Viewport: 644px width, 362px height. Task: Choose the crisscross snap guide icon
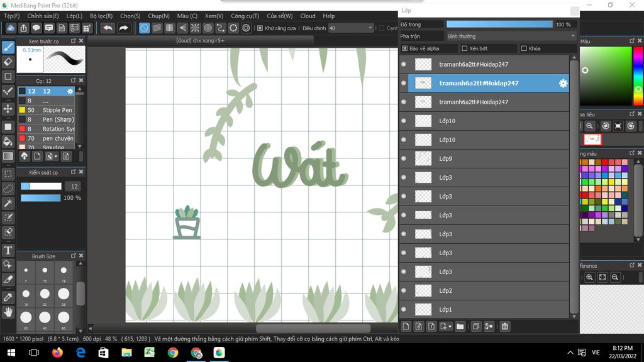pyautogui.click(x=170, y=28)
